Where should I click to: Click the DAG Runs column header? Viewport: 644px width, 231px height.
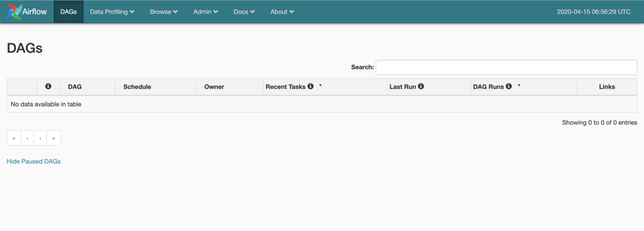(x=524, y=87)
